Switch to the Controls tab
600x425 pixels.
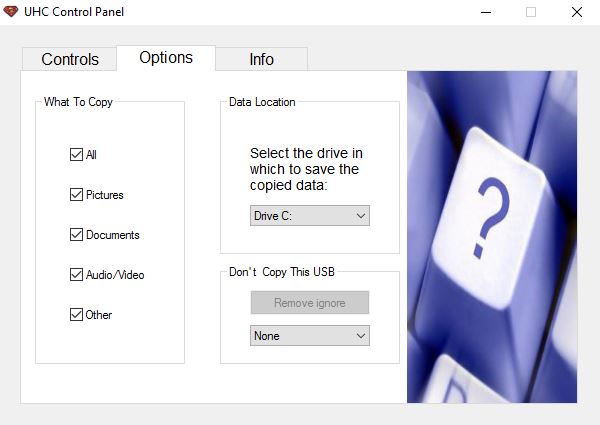(x=70, y=59)
